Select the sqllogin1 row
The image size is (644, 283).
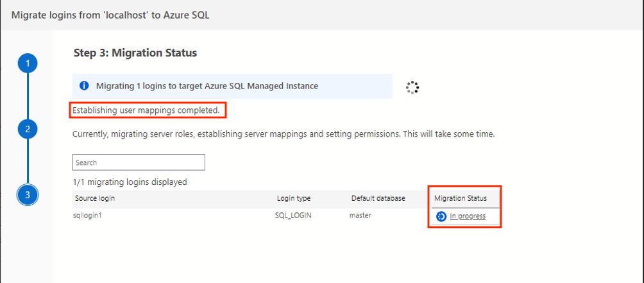pos(286,215)
